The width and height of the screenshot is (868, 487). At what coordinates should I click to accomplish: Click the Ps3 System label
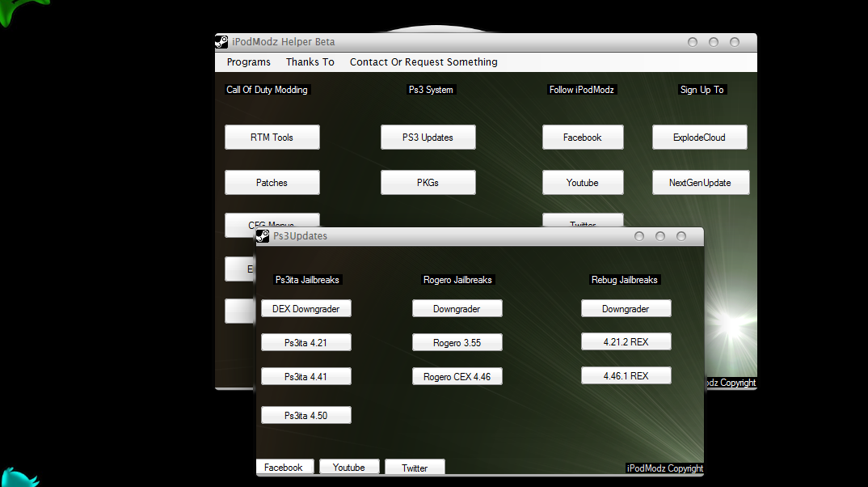click(x=431, y=90)
